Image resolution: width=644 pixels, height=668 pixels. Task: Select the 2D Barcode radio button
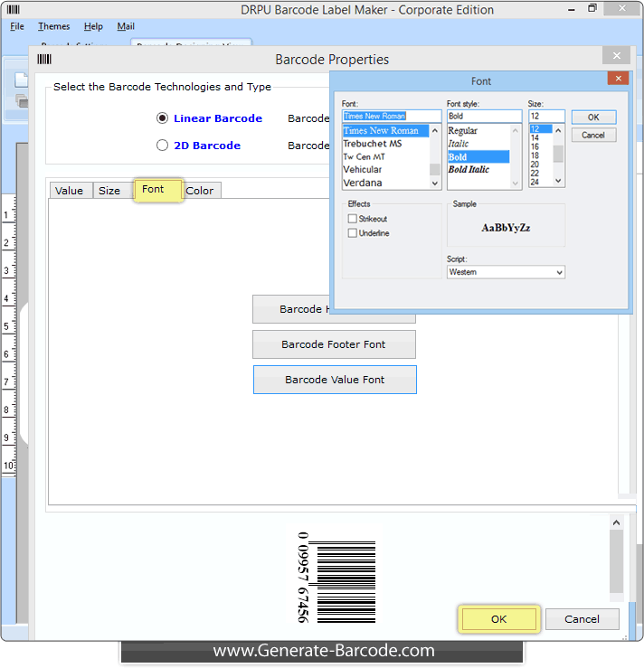pyautogui.click(x=163, y=146)
